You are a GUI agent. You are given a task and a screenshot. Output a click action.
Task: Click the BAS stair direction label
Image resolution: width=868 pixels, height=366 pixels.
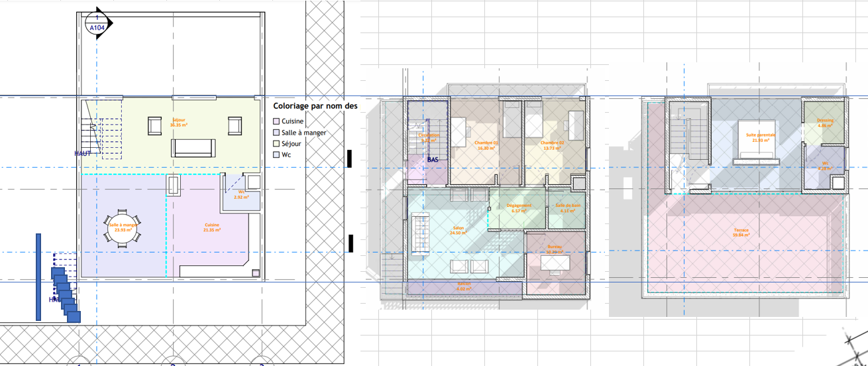[x=433, y=160]
